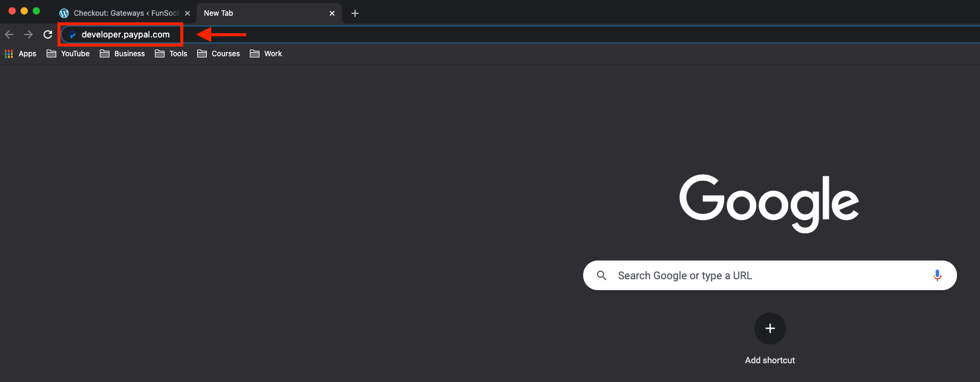Go back to the previous page

pos(9,34)
